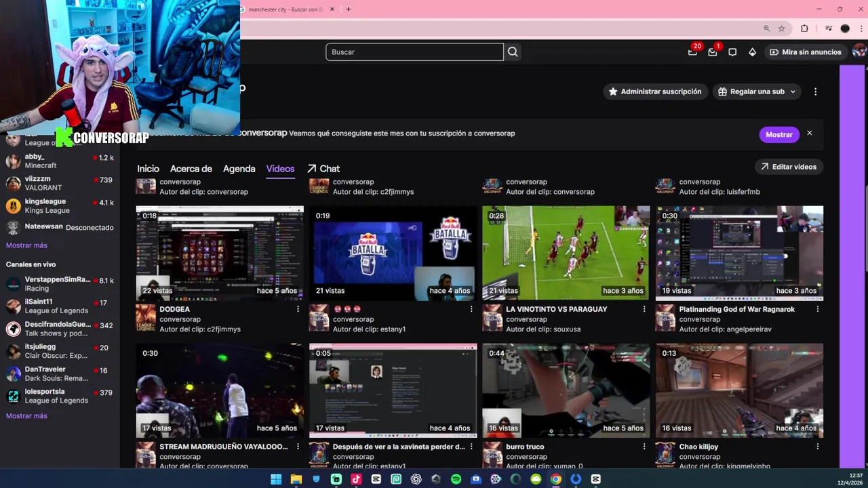
Task: Open options for Chao killjoy clip
Action: click(x=817, y=447)
